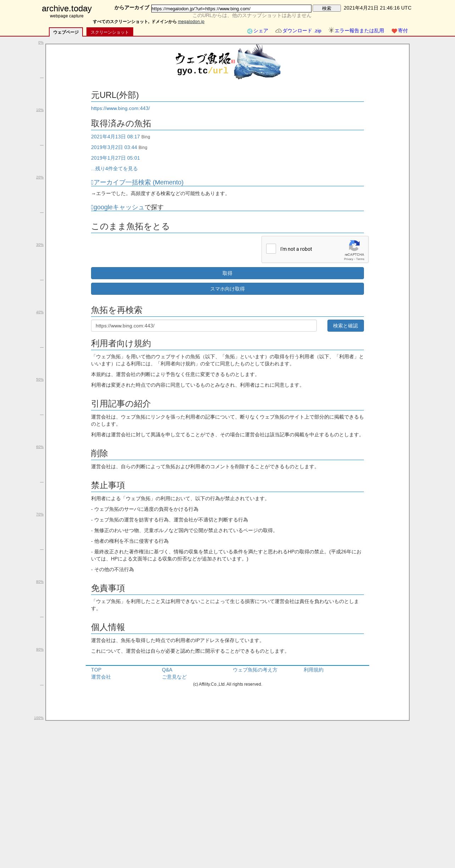Click the megalodon.jp domain link
The image size is (455, 868).
[x=191, y=22]
